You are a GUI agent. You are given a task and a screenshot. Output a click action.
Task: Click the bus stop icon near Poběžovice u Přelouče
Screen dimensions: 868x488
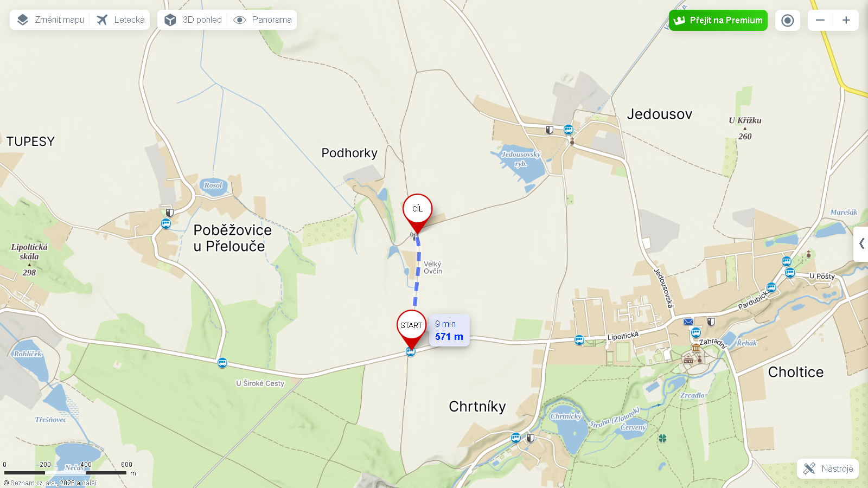coord(166,223)
